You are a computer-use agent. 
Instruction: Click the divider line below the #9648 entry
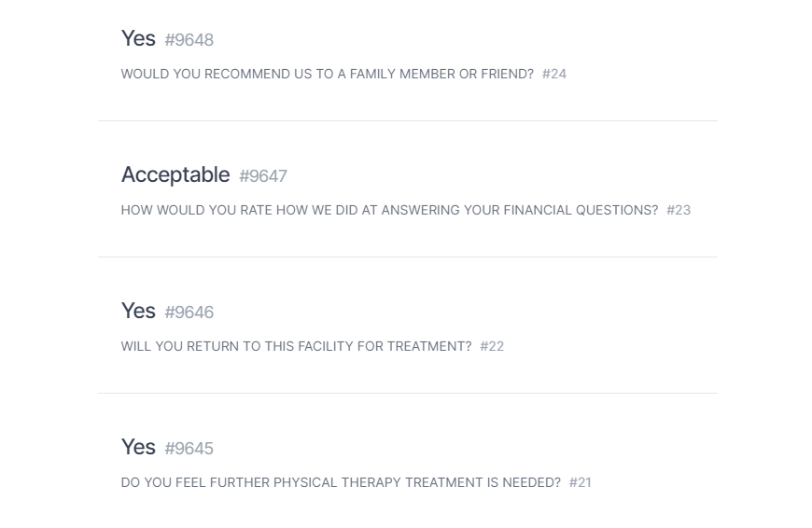tap(407, 120)
